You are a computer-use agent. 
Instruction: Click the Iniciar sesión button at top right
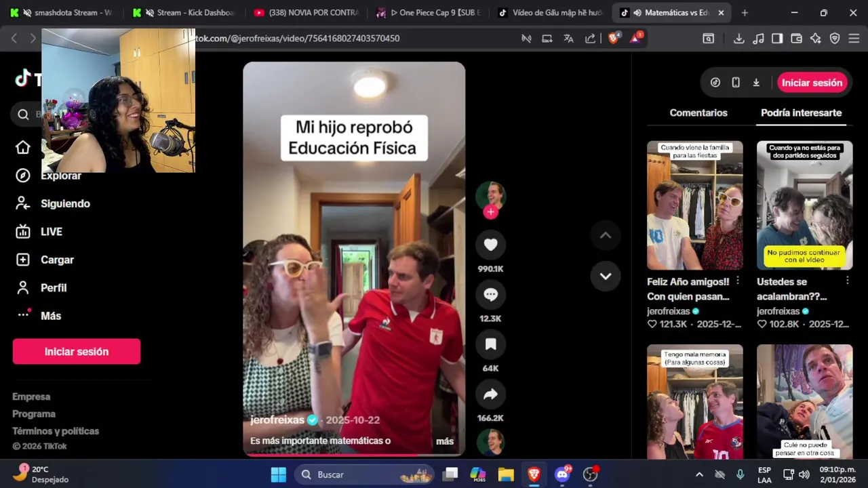point(812,83)
